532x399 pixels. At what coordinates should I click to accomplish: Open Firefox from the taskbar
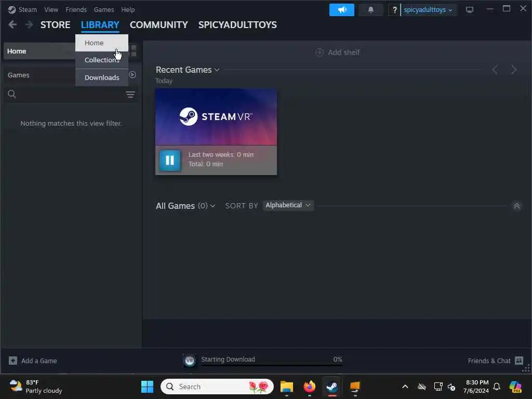click(310, 387)
